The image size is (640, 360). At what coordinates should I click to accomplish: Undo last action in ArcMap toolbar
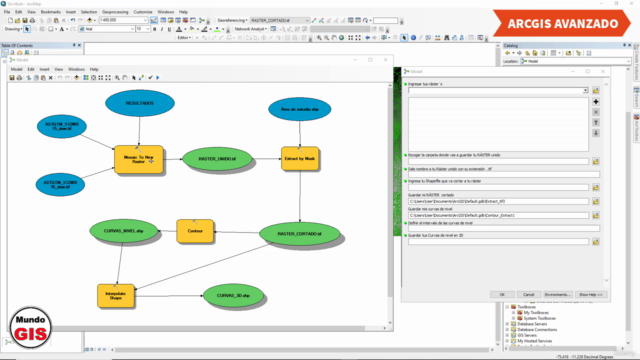(x=73, y=20)
